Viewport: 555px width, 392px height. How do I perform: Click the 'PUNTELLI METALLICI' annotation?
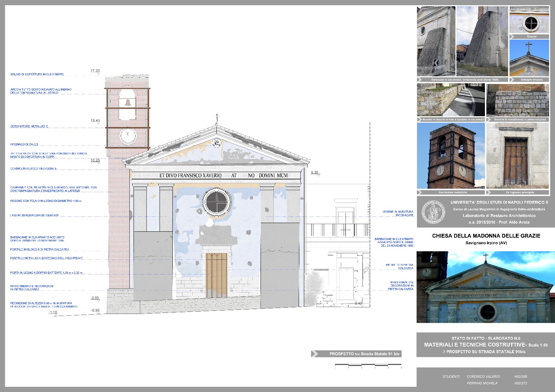[46, 258]
